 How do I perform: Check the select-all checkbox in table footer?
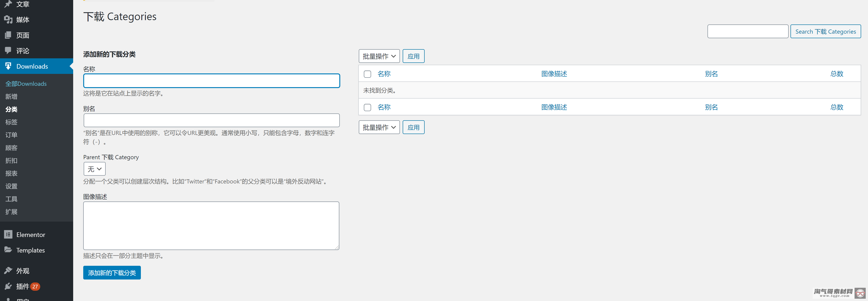tap(367, 107)
